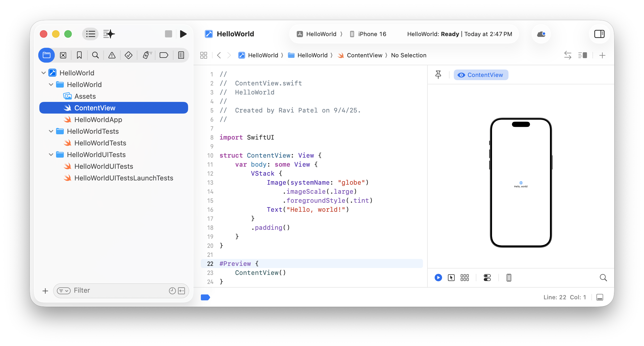The width and height of the screenshot is (644, 346).
Task: Open related items grid menu
Action: 204,55
